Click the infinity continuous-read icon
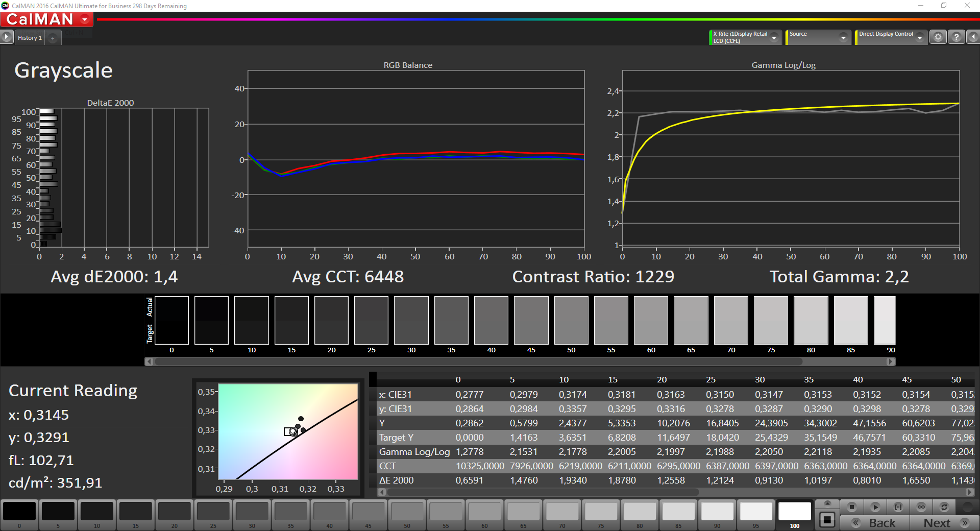The width and height of the screenshot is (980, 531). 921,507
